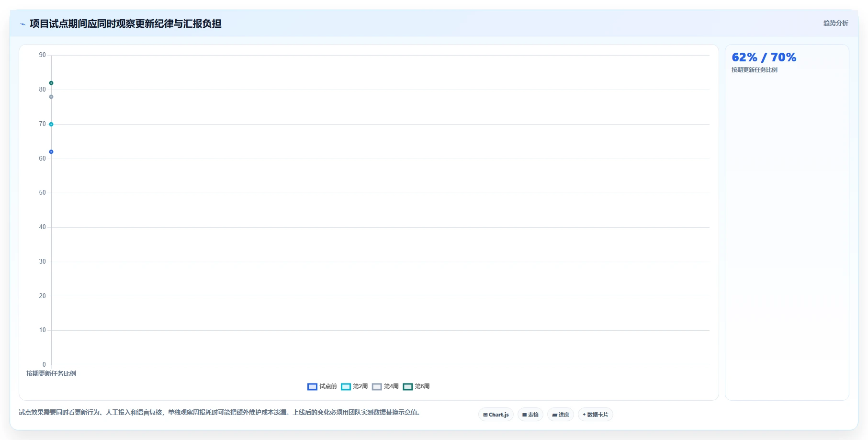This screenshot has height=440, width=868.
Task: Click the y-axis tick label 50
Action: (x=43, y=193)
